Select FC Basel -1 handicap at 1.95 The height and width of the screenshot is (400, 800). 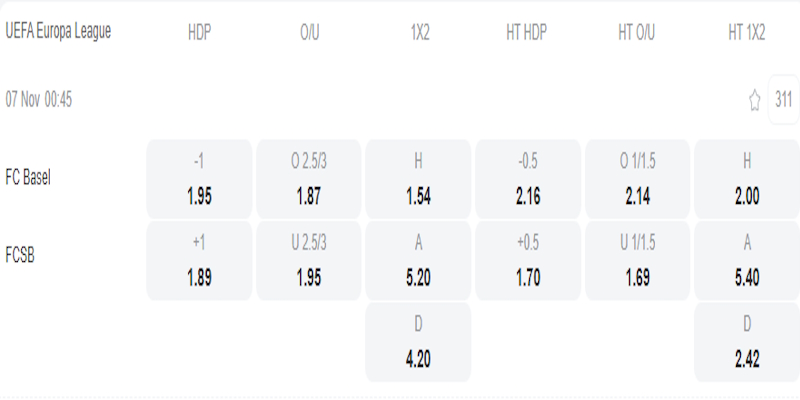tap(199, 180)
